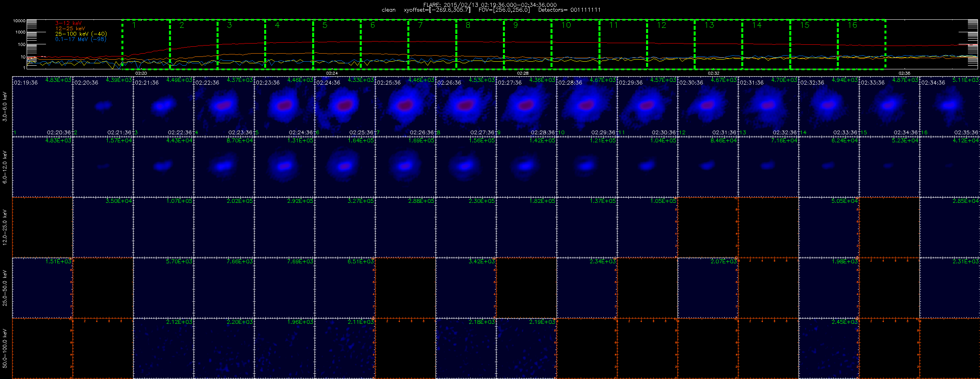
Task: Click the peak value 3.50E+04
Action: 119,201
